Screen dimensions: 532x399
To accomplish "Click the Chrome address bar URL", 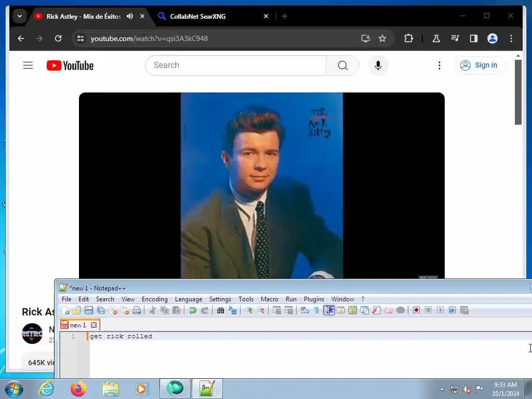I will [149, 38].
